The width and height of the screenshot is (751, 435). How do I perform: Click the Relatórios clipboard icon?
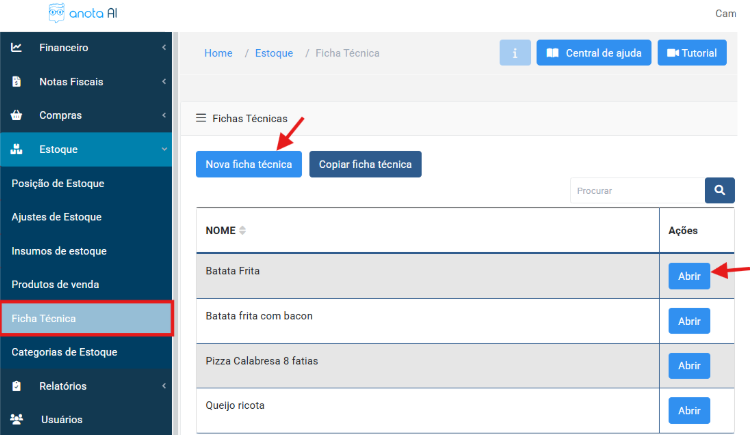pos(17,386)
